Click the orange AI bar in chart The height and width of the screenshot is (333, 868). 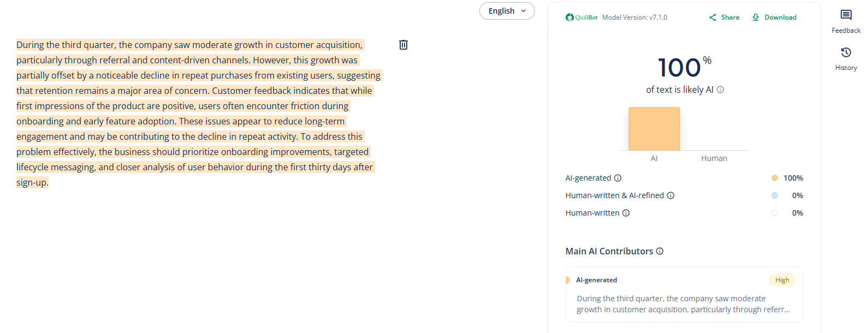click(654, 129)
